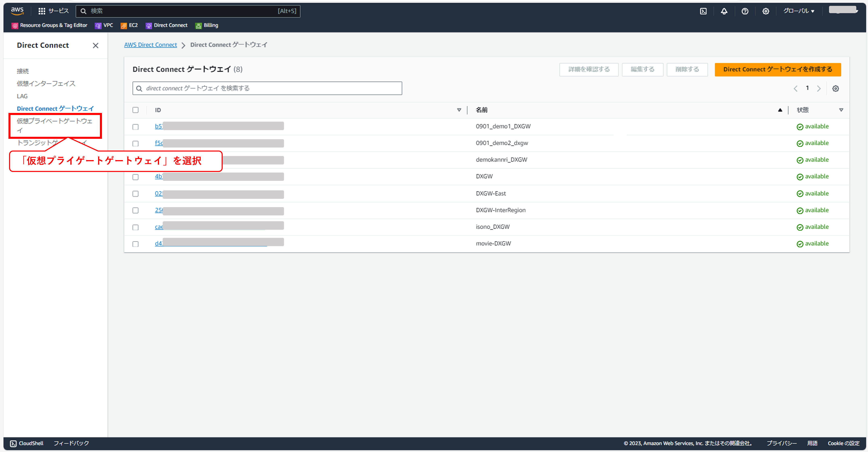This screenshot has height=452, width=868.
Task: Open the help question mark icon
Action: point(745,11)
